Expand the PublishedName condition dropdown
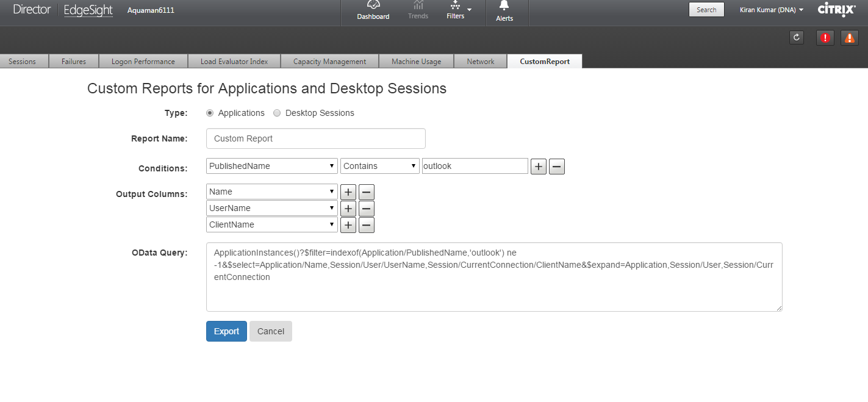 (271, 166)
